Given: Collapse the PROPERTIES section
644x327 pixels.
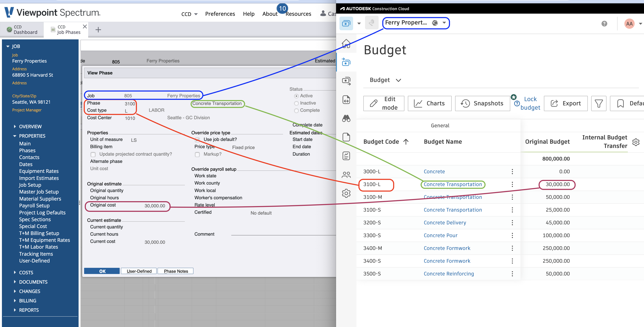Looking at the screenshot, I should pyautogui.click(x=15, y=136).
